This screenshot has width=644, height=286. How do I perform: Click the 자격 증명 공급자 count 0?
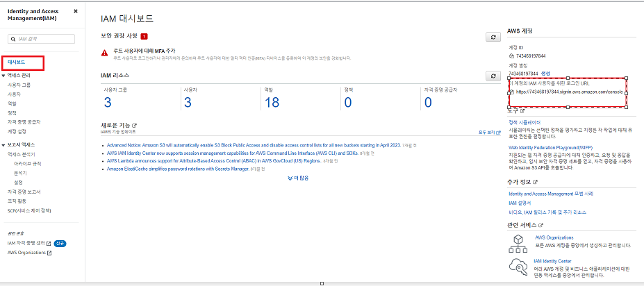coord(428,102)
